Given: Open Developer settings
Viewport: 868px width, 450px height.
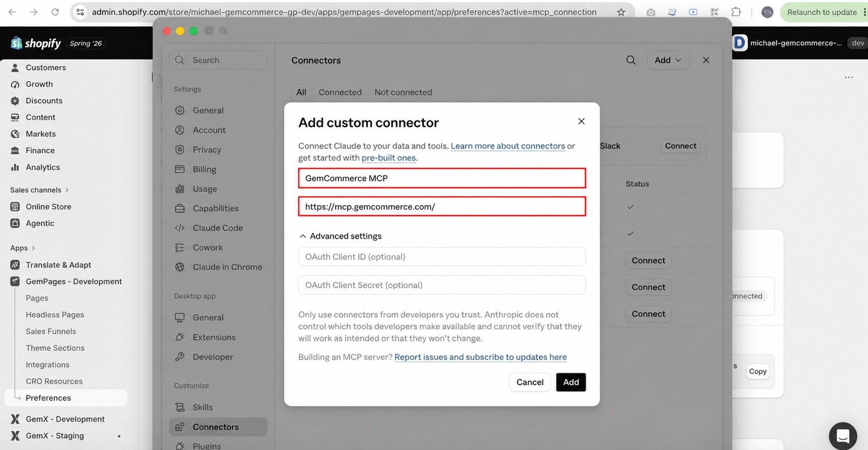Looking at the screenshot, I should 213,357.
